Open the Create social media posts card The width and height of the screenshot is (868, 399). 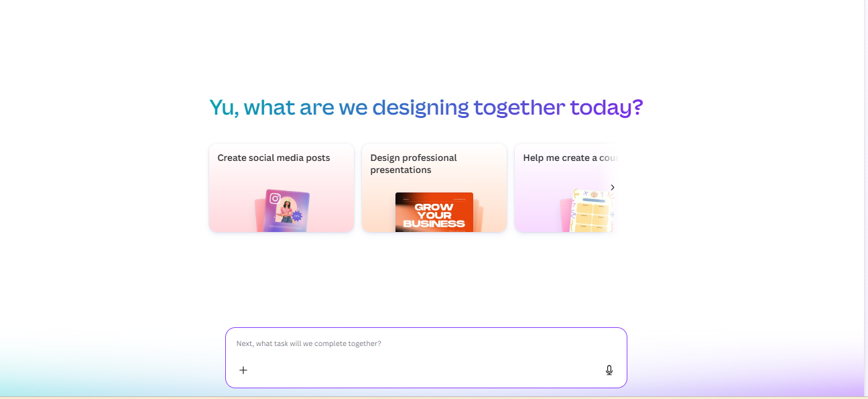coord(282,188)
